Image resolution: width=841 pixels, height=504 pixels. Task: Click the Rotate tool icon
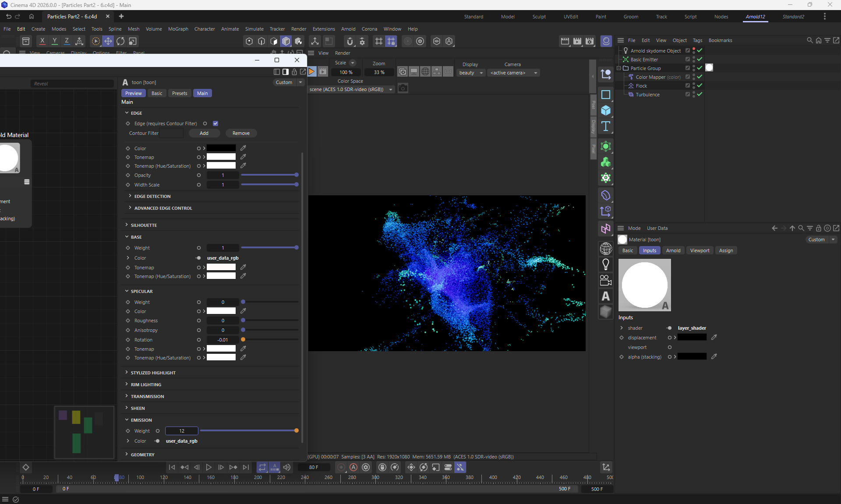point(120,41)
